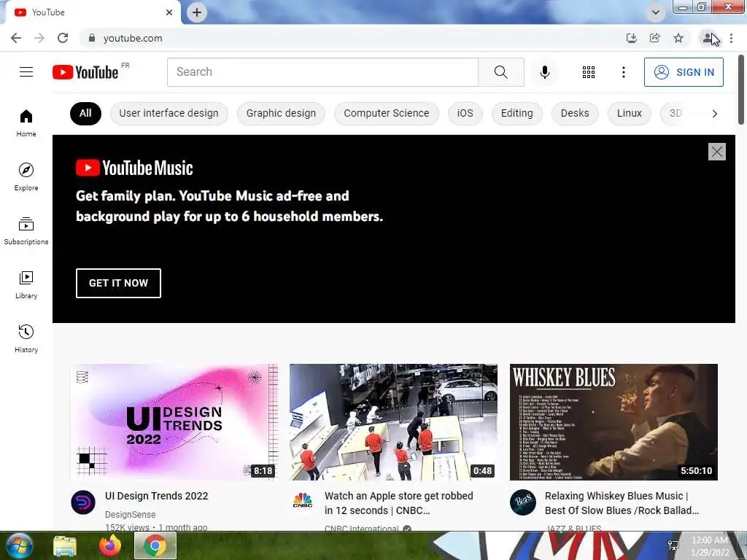Open Subscriptions in sidebar
Image resolution: width=747 pixels, height=560 pixels.
pos(26,231)
